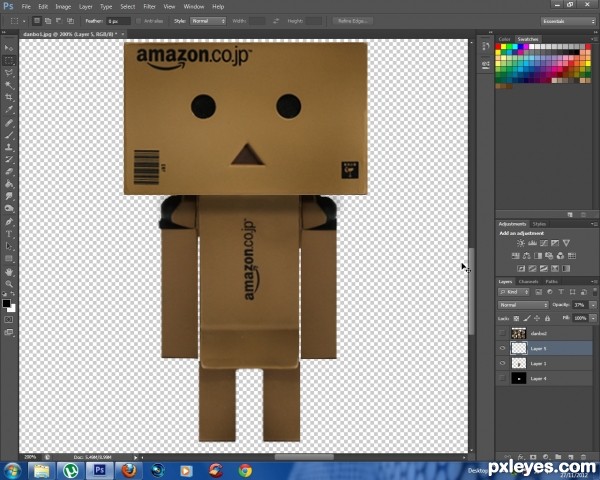The width and height of the screenshot is (600, 480).
Task: Select the Lasso tool
Action: pos(9,73)
